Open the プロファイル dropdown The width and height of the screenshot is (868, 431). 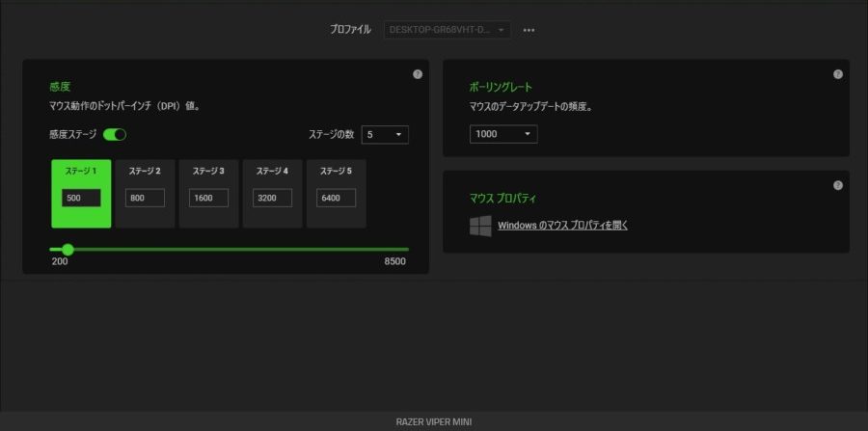447,30
